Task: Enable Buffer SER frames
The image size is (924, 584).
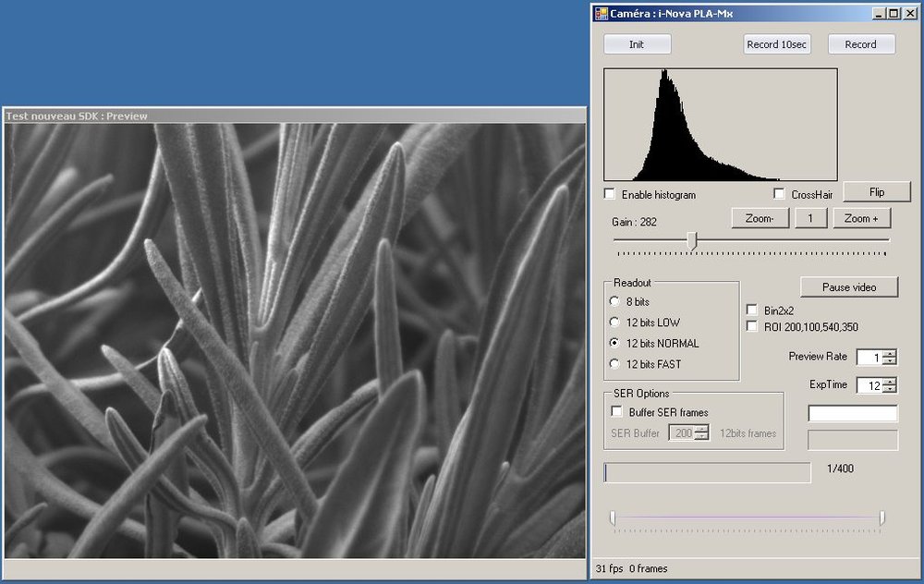Action: pyautogui.click(x=617, y=411)
